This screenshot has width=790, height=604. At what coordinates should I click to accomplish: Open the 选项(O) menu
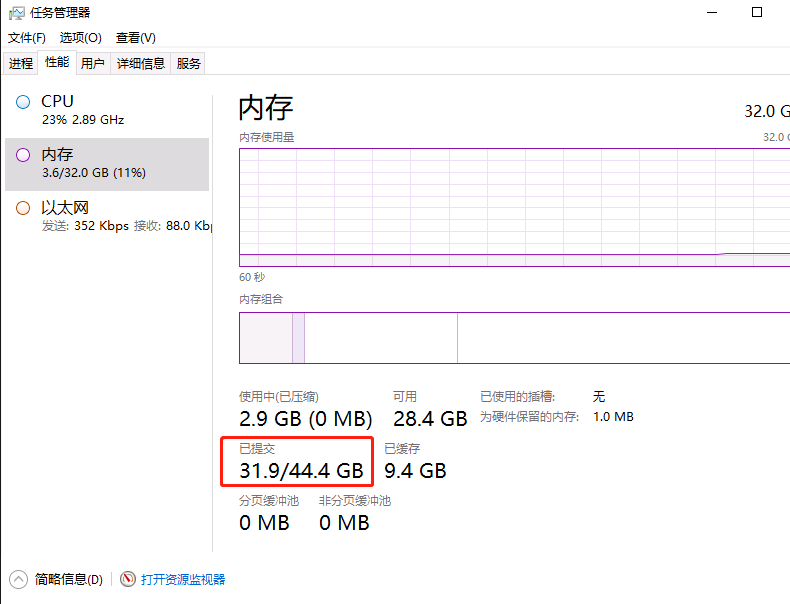[x=81, y=38]
